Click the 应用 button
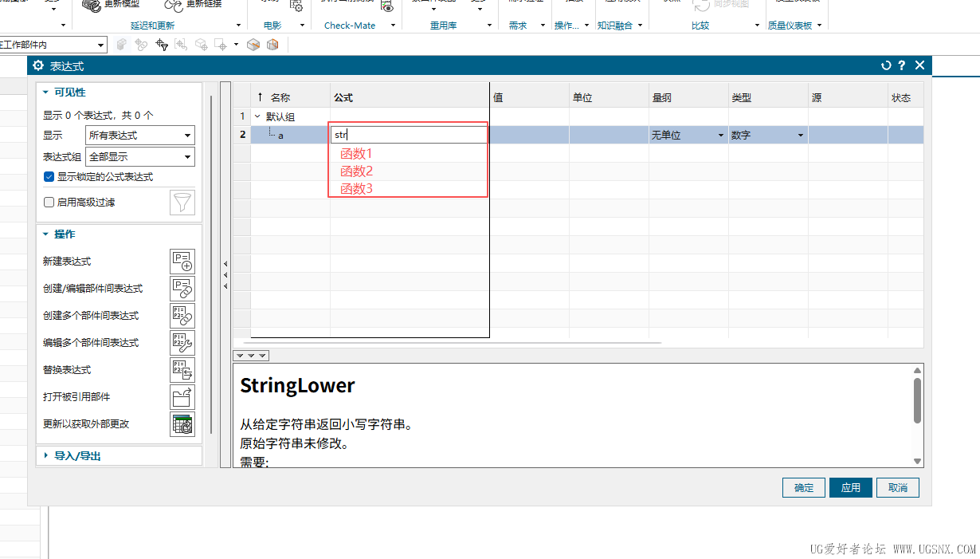Viewport: 980px width, 559px height. (x=851, y=487)
